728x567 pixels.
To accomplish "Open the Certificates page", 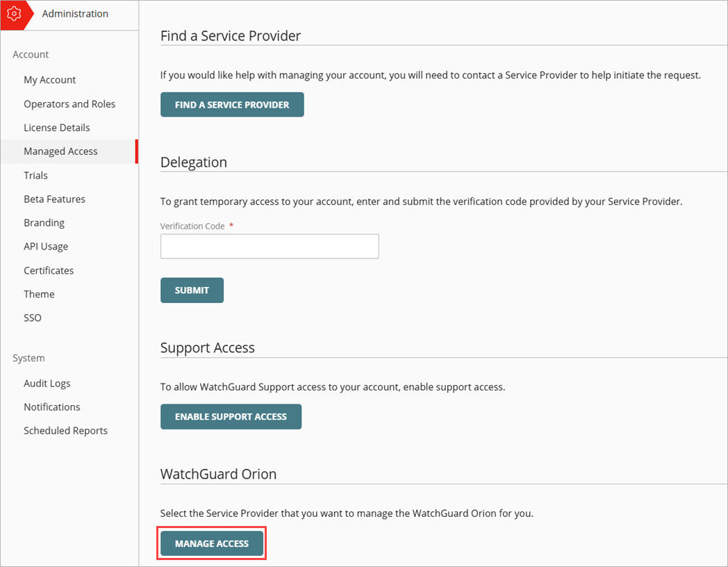I will point(49,270).
